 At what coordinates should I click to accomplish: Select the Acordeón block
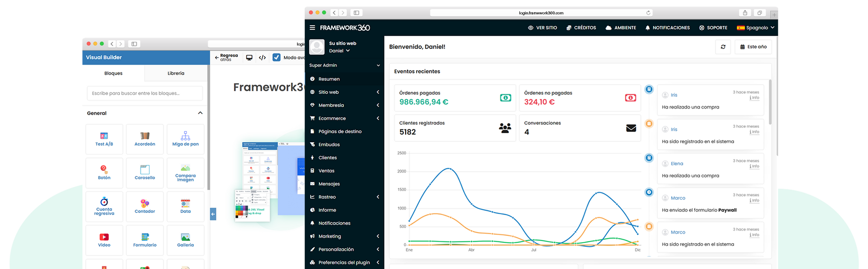145,139
